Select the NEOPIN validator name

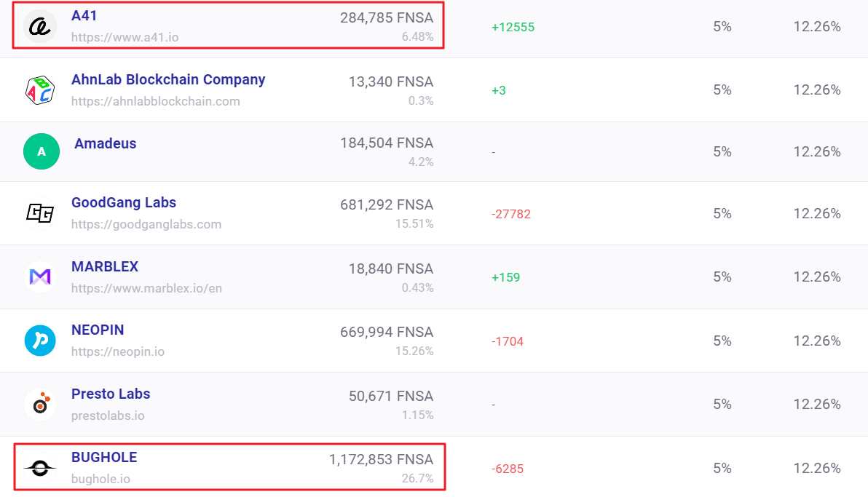pos(98,330)
